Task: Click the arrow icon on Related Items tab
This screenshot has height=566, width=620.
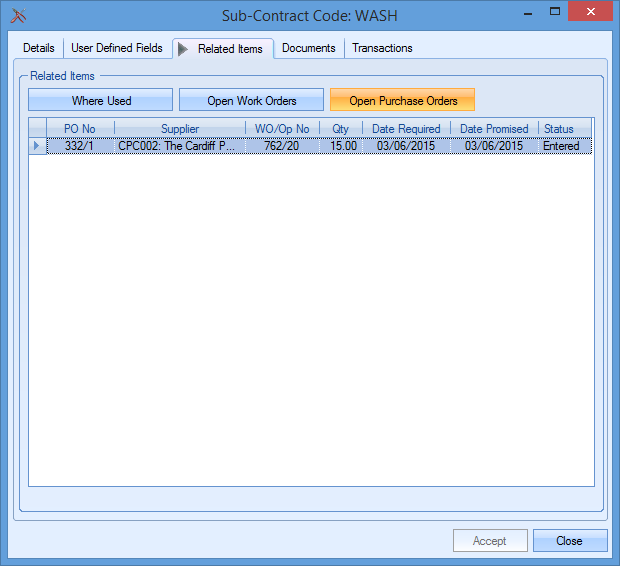Action: (x=183, y=48)
